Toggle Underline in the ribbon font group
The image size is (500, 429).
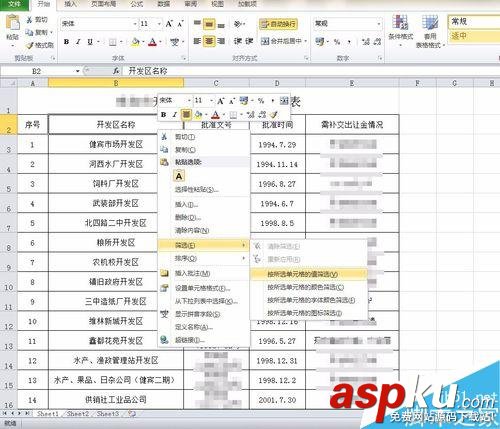tap(90, 42)
